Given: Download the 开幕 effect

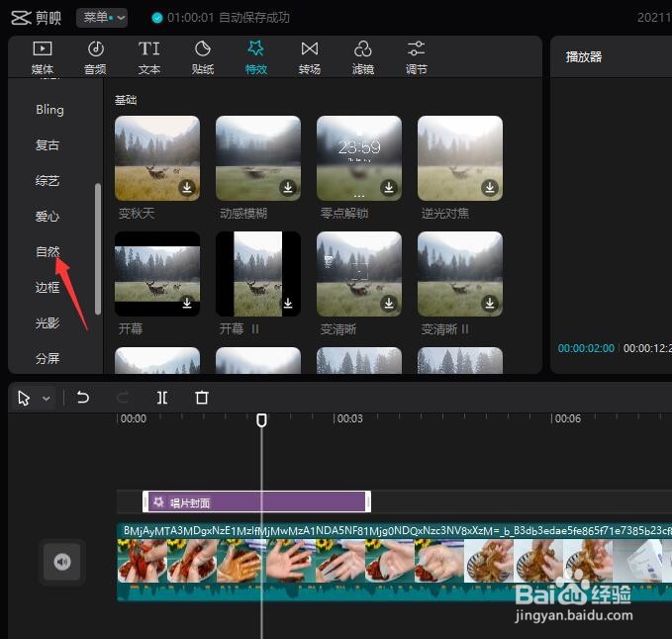Looking at the screenshot, I should (x=187, y=303).
